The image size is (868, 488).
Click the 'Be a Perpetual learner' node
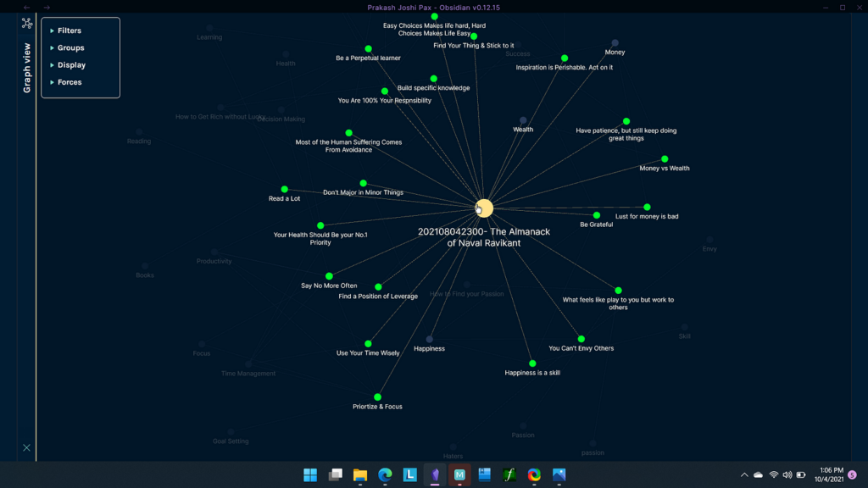point(368,48)
